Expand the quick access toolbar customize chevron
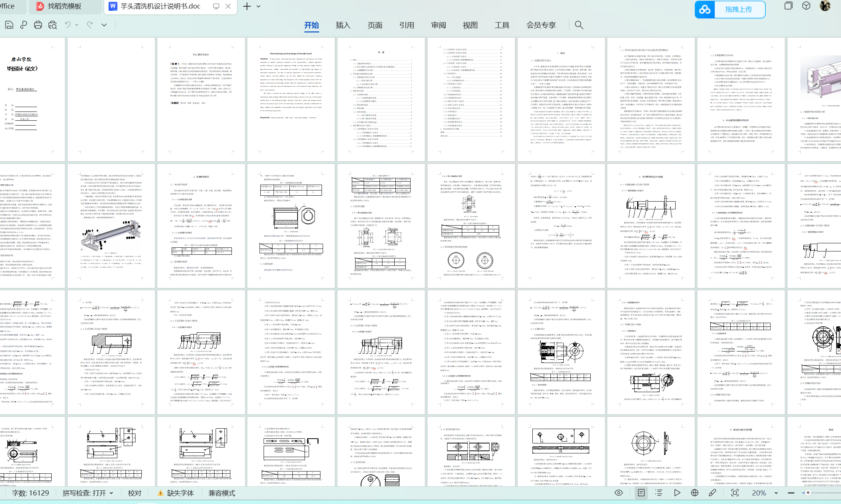This screenshot has width=841, height=504. pos(104,25)
